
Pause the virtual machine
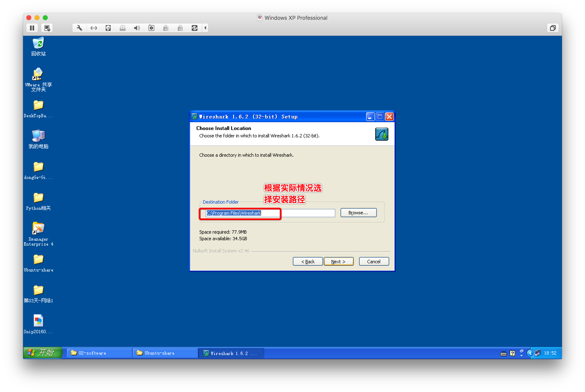[x=32, y=28]
